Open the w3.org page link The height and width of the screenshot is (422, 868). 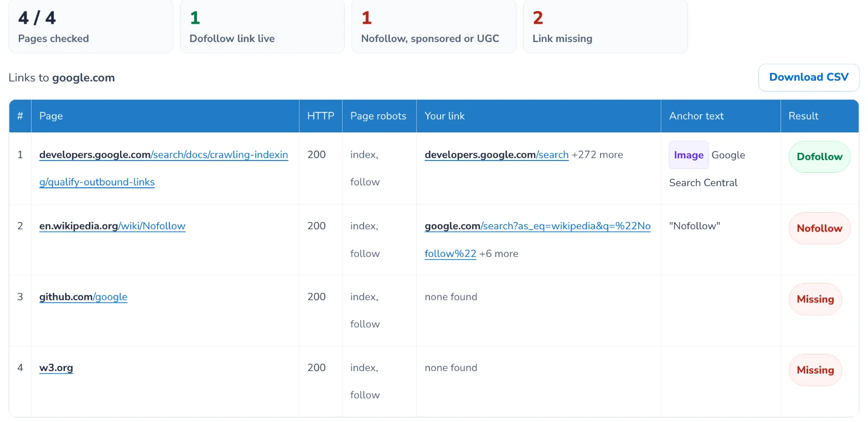pyautogui.click(x=56, y=368)
